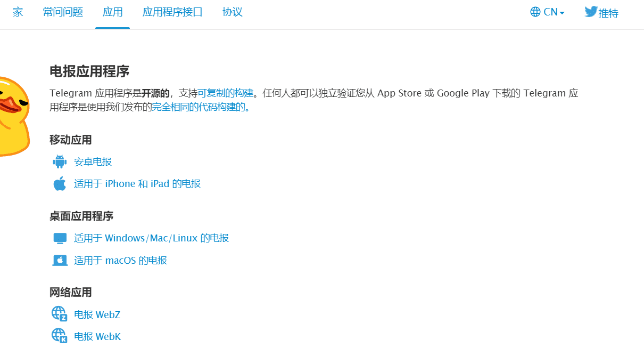Open 安卓电报 download link
The width and height of the screenshot is (644, 356).
click(x=93, y=161)
